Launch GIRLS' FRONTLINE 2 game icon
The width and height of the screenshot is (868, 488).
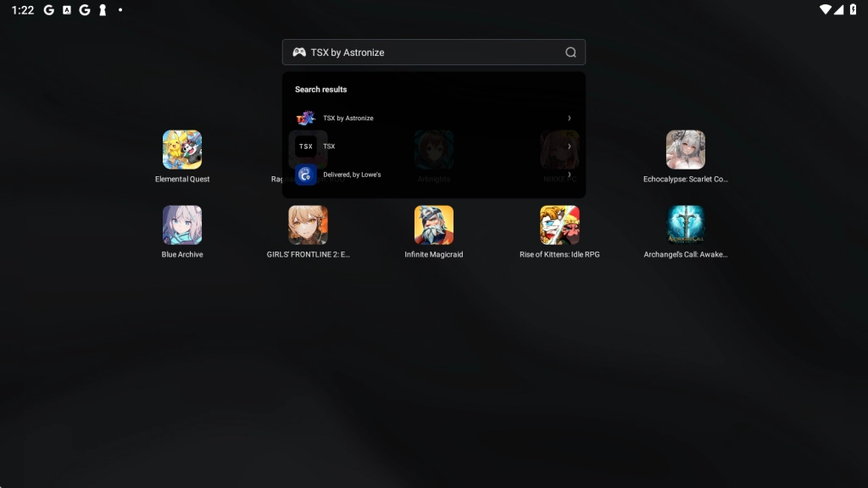(308, 225)
